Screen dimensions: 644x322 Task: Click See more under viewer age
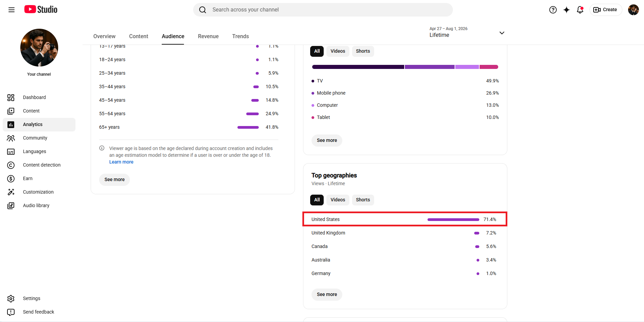tap(114, 180)
